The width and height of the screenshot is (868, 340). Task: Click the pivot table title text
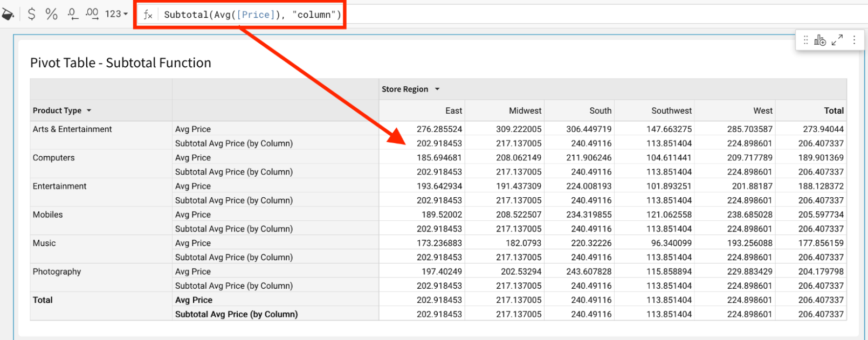coord(121,63)
